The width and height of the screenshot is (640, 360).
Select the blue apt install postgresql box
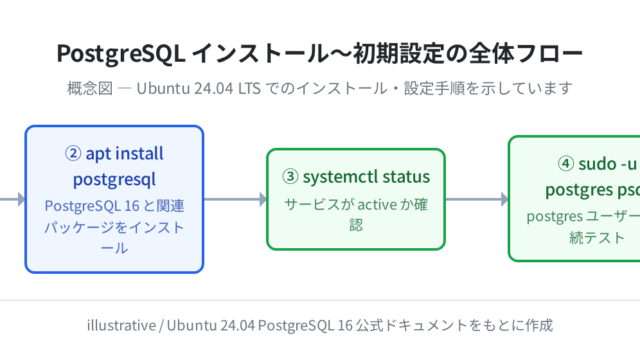coord(114,199)
